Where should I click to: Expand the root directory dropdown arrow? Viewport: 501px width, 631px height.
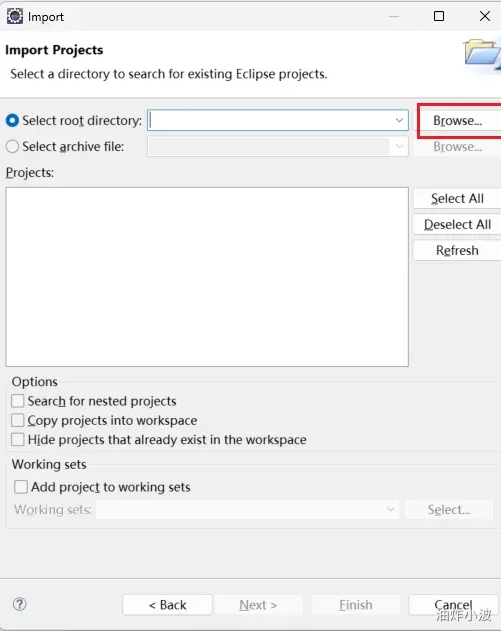coord(399,120)
